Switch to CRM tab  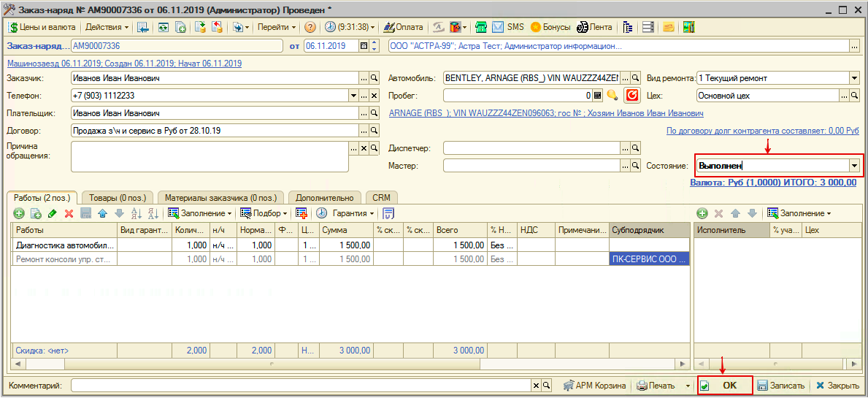click(381, 198)
